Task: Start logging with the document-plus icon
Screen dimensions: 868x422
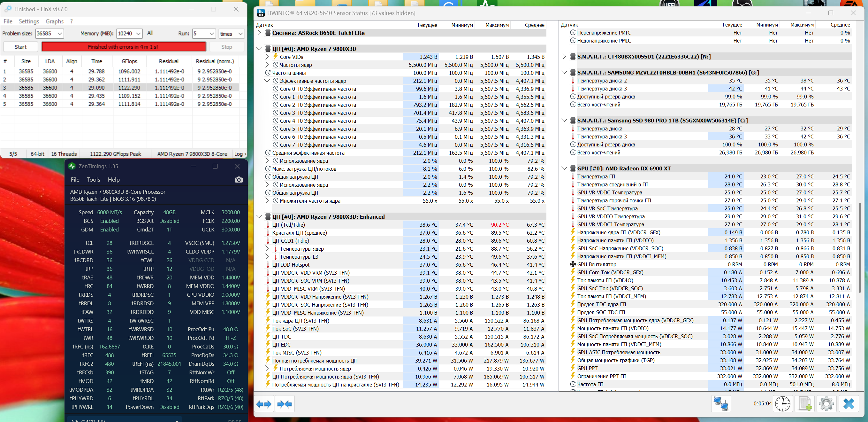Action: click(805, 403)
